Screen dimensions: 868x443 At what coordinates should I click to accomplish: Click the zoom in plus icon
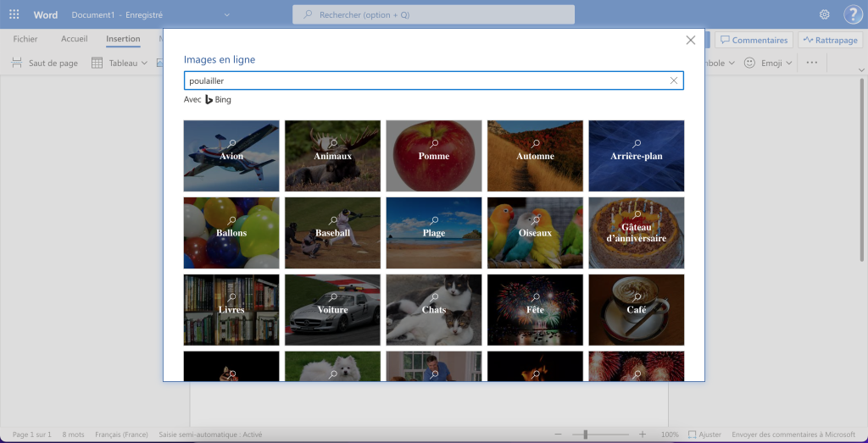point(642,435)
